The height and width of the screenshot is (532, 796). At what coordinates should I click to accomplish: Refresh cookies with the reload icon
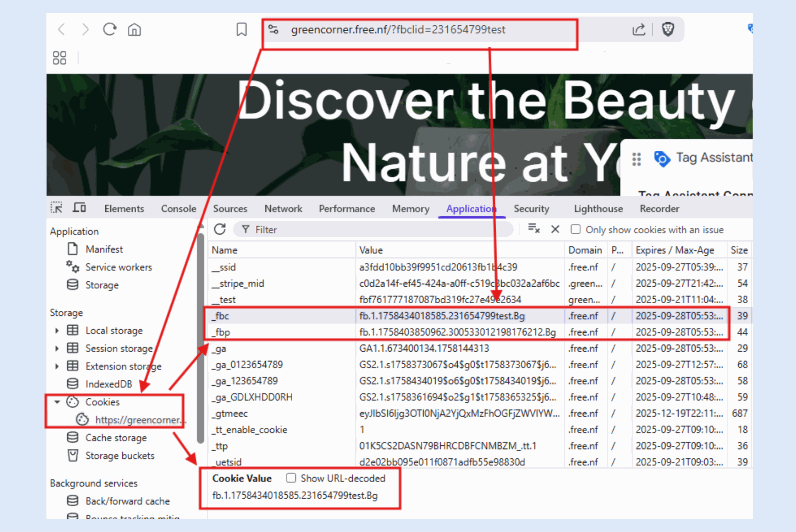tap(220, 229)
